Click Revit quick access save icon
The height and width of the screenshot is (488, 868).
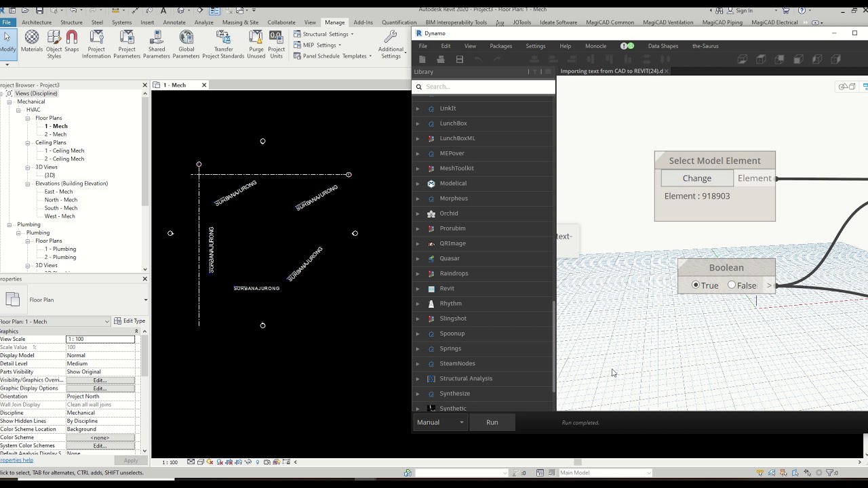(x=39, y=10)
